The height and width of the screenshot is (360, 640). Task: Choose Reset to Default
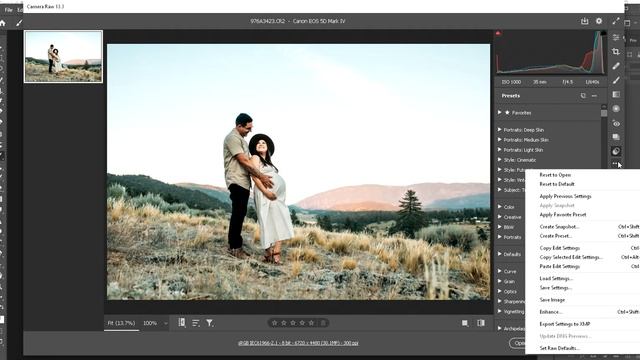[x=557, y=184]
